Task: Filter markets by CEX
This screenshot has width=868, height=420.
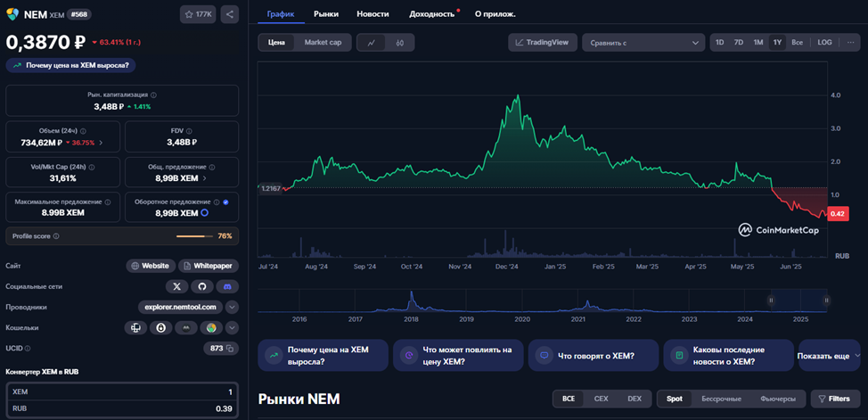Action: click(x=601, y=399)
